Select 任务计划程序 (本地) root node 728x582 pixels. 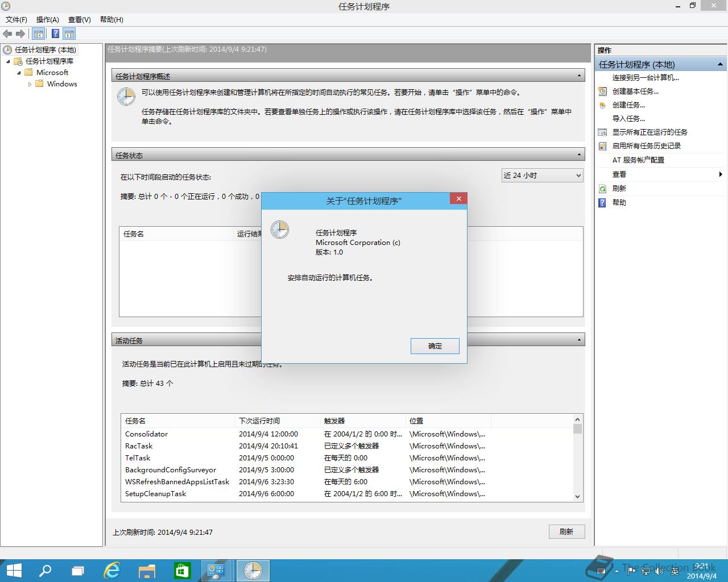pos(45,50)
